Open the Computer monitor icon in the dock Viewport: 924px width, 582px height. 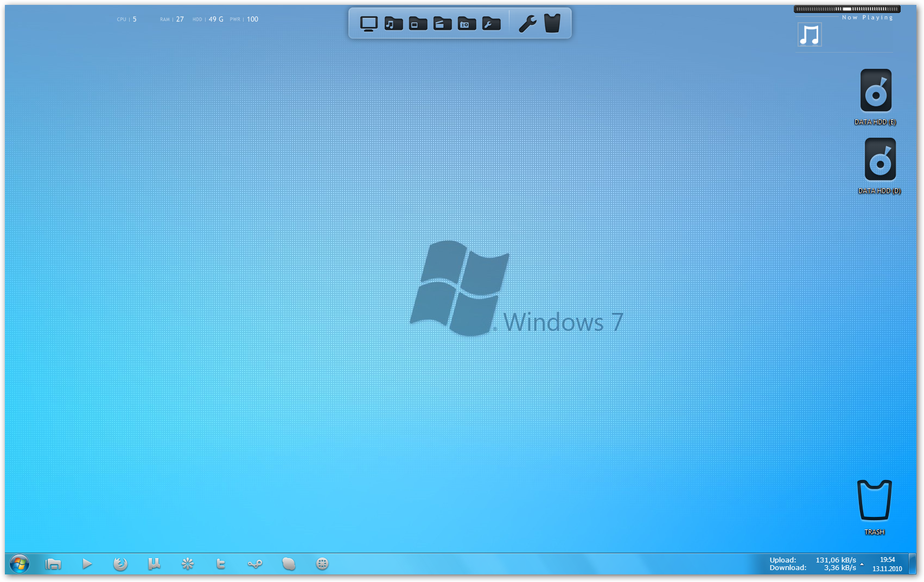point(369,24)
